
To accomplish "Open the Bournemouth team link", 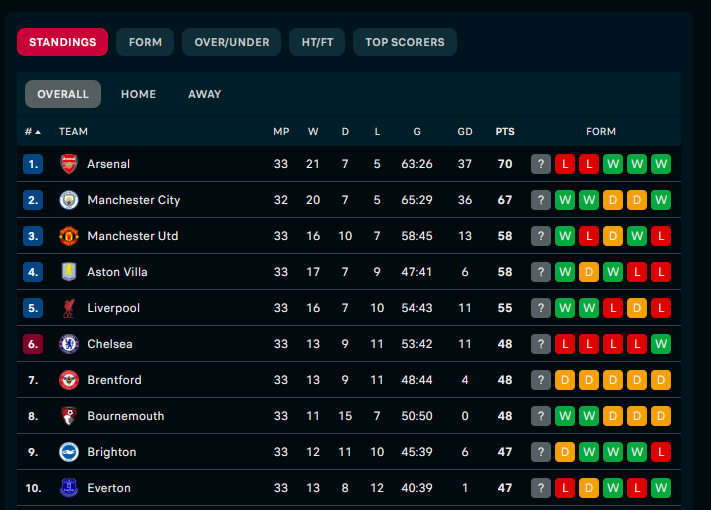I will 126,416.
